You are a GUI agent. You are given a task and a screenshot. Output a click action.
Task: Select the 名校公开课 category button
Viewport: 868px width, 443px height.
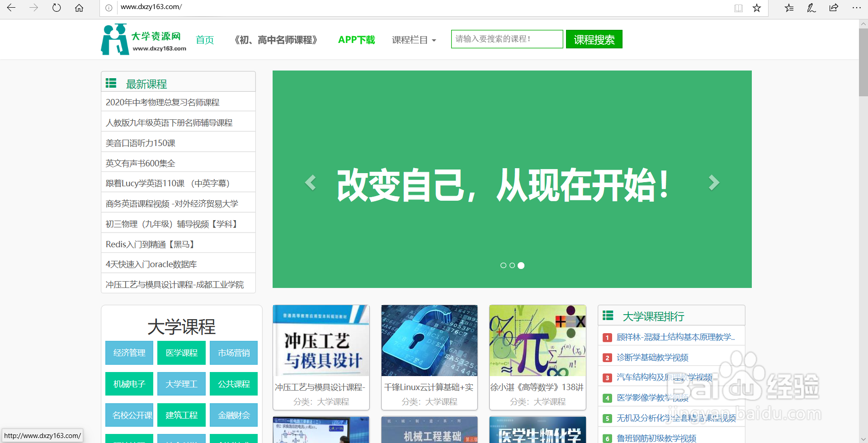(x=129, y=415)
